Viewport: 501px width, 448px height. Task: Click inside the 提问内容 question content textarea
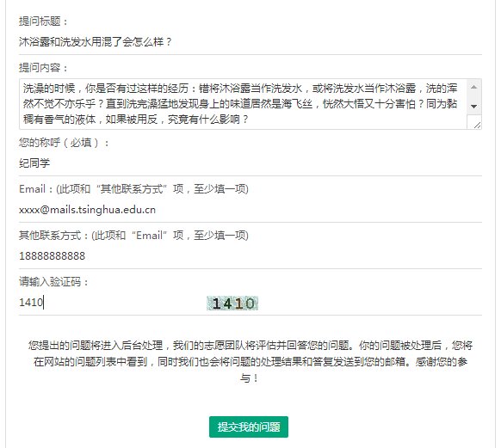[x=243, y=104]
